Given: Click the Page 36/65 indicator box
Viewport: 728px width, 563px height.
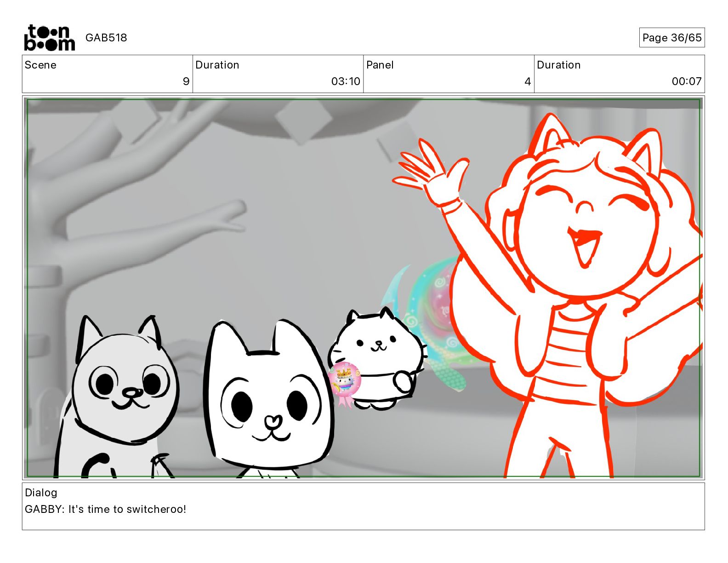Looking at the screenshot, I should coord(672,38).
